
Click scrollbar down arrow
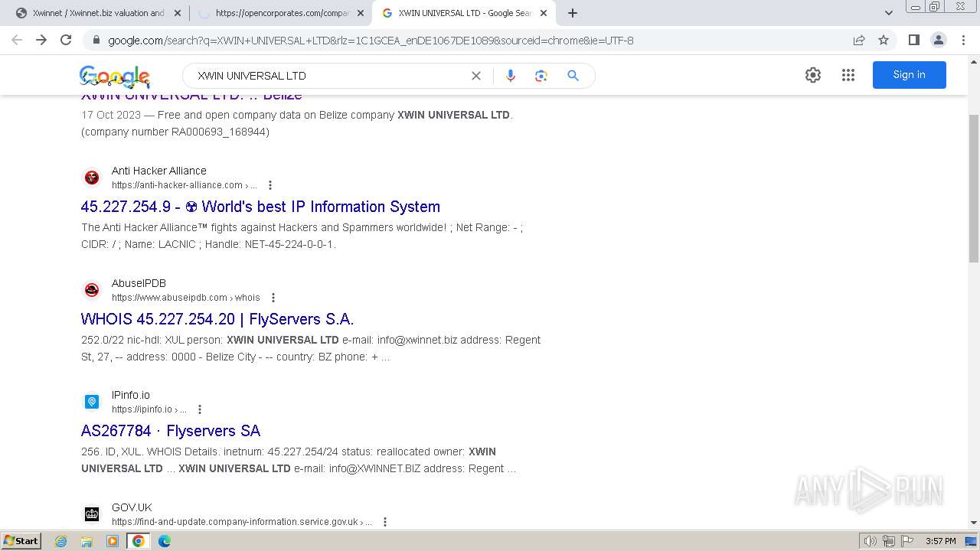tap(974, 523)
